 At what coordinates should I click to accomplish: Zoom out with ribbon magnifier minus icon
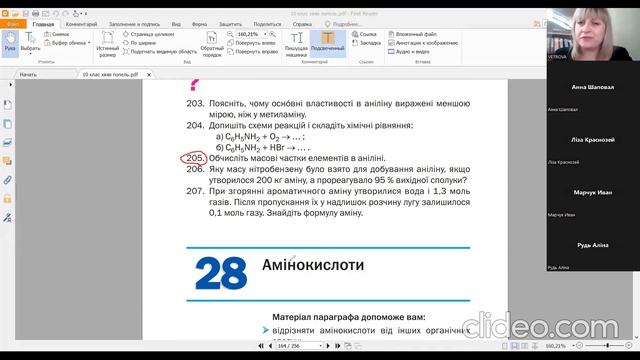[x=230, y=34]
